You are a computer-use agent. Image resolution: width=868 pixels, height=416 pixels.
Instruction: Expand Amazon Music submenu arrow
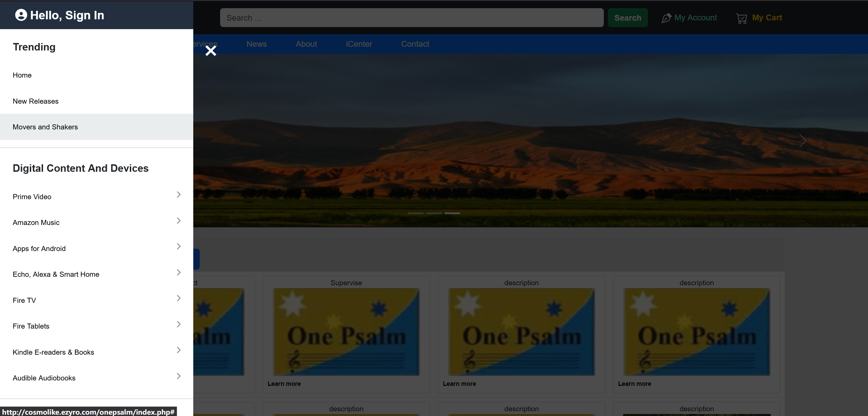click(x=179, y=221)
